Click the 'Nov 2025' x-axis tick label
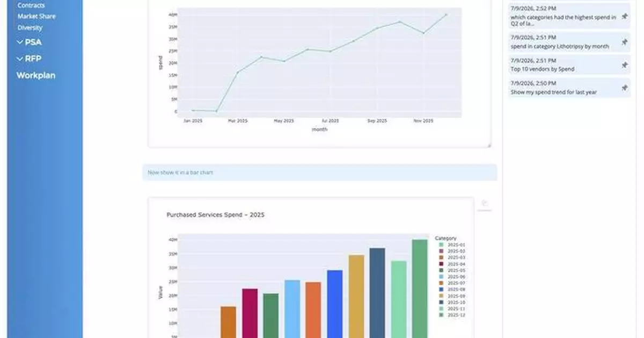Image resolution: width=644 pixels, height=338 pixels. point(423,121)
